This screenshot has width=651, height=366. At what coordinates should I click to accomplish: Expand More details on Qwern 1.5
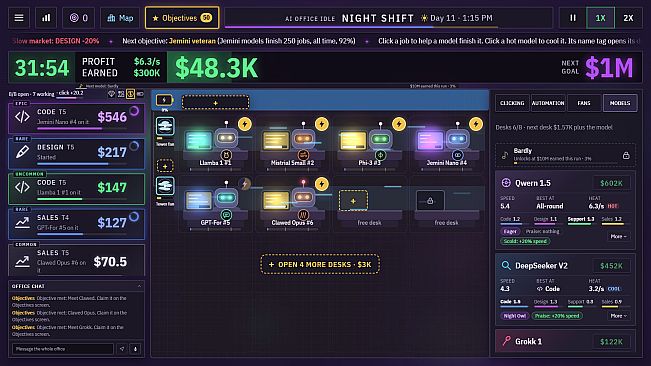coord(618,237)
